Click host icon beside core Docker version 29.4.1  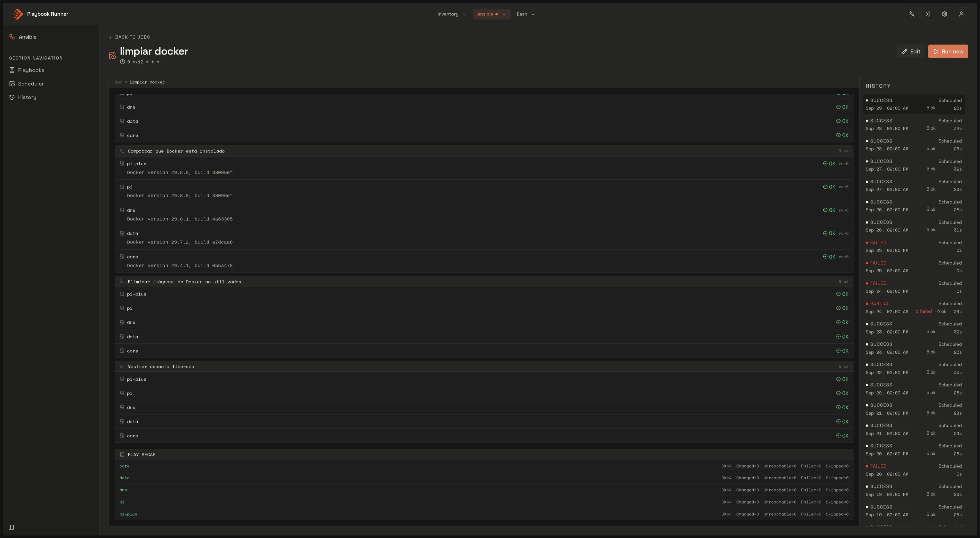pyautogui.click(x=122, y=257)
